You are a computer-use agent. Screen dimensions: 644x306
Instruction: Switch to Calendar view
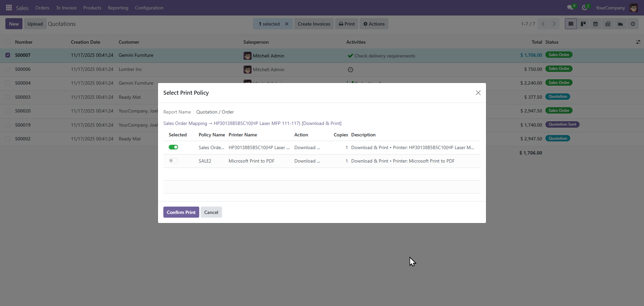point(596,24)
